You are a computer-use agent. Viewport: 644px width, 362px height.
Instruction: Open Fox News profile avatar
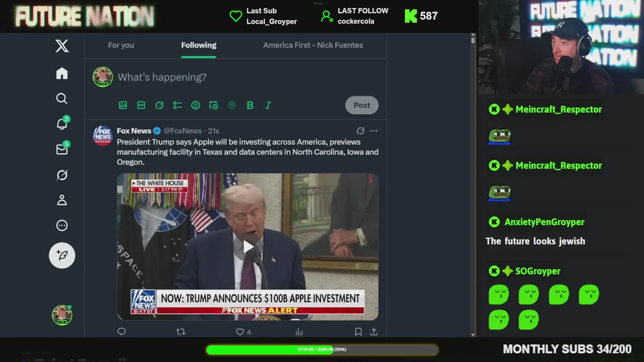pos(103,136)
